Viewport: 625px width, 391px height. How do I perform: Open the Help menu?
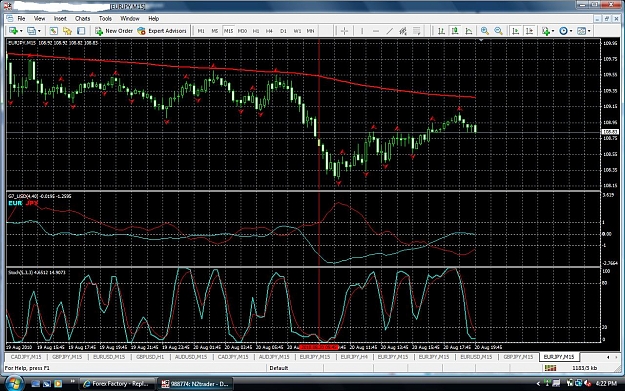pyautogui.click(x=153, y=18)
